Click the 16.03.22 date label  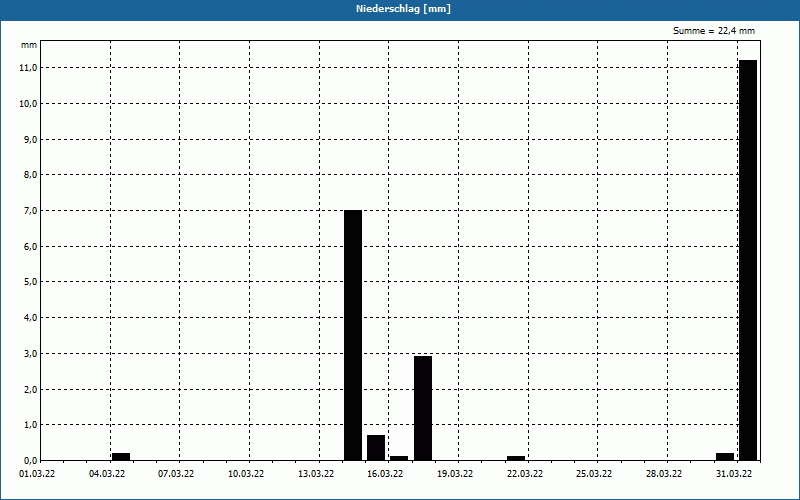tap(385, 474)
